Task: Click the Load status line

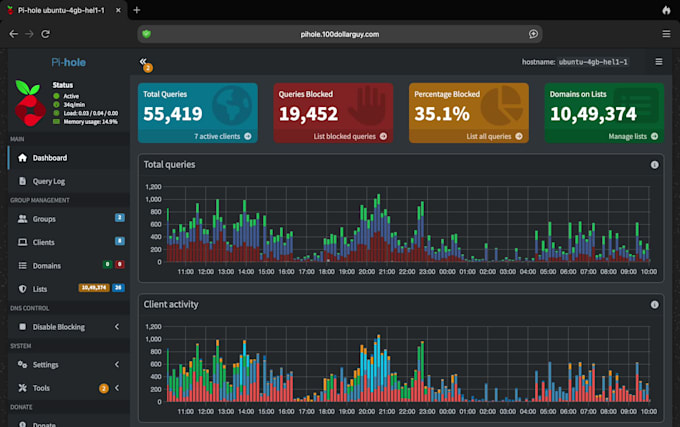Action: click(x=91, y=113)
